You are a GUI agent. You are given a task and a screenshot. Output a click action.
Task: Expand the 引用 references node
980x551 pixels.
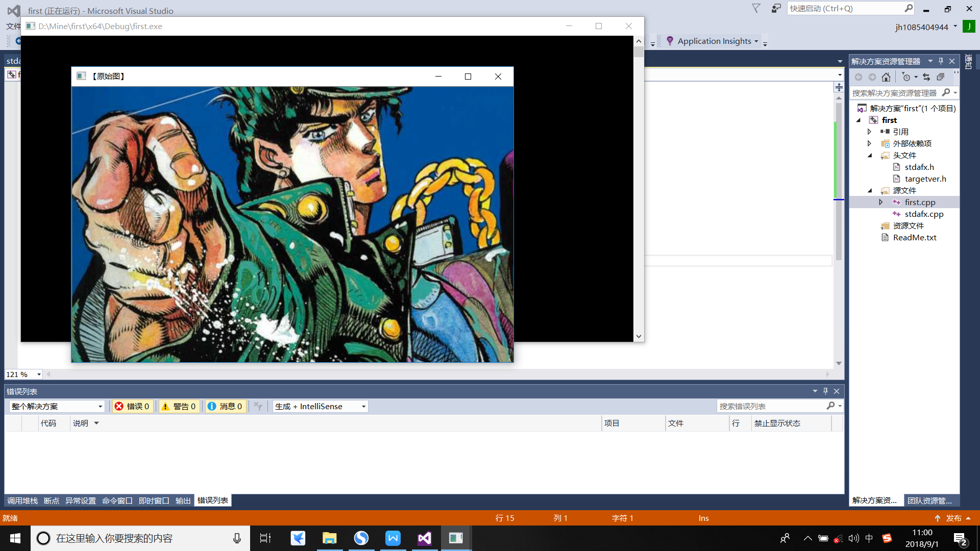coord(870,132)
